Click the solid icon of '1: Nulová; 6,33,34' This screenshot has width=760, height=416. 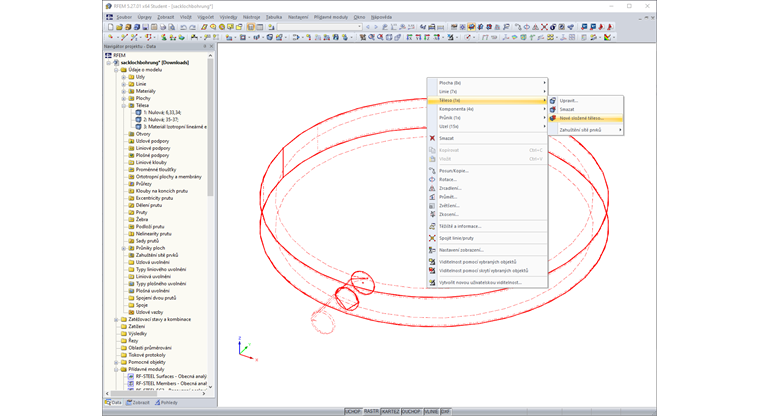138,112
